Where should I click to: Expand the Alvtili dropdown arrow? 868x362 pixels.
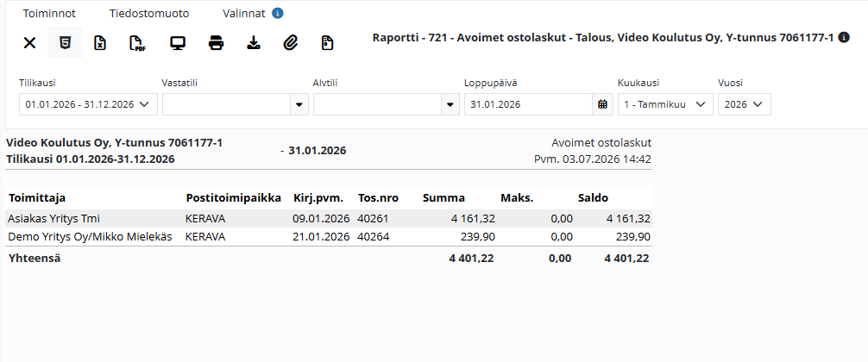click(x=450, y=104)
